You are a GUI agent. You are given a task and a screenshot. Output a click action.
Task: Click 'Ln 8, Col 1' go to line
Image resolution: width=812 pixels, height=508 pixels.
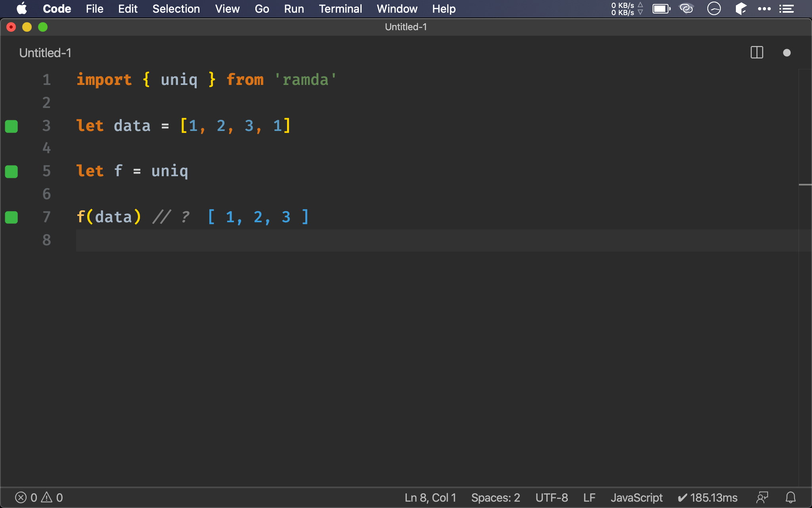pos(430,498)
